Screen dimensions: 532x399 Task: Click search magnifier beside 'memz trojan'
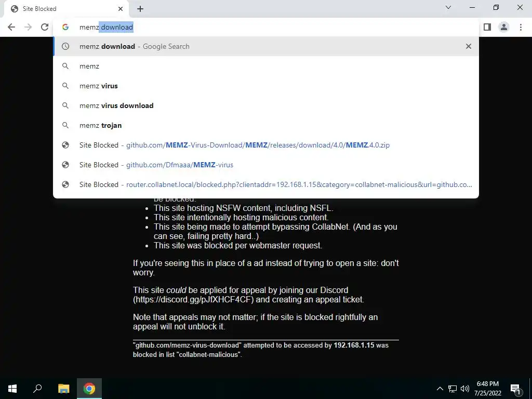(x=65, y=125)
